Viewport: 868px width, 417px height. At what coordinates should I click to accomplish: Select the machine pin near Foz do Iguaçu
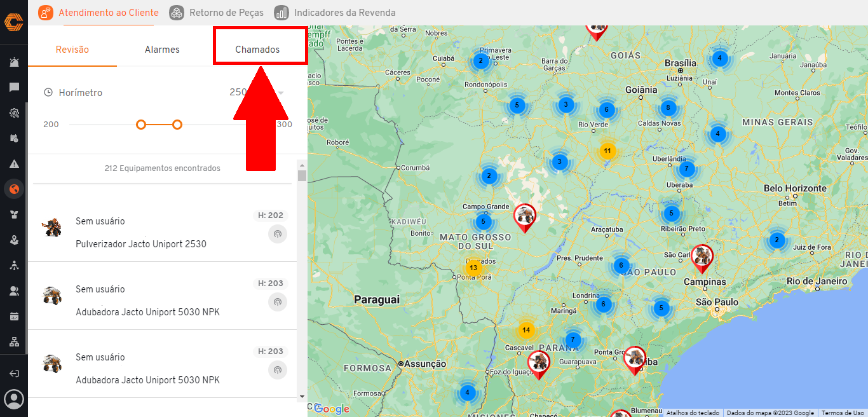539,365
